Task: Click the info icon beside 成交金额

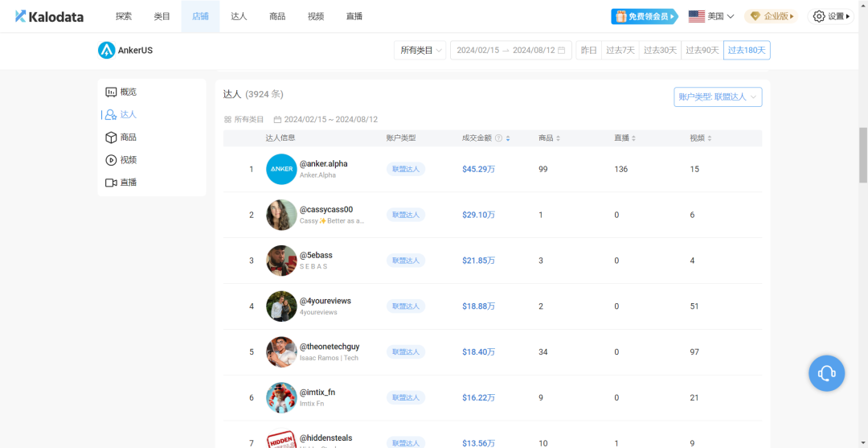Action: pyautogui.click(x=499, y=138)
